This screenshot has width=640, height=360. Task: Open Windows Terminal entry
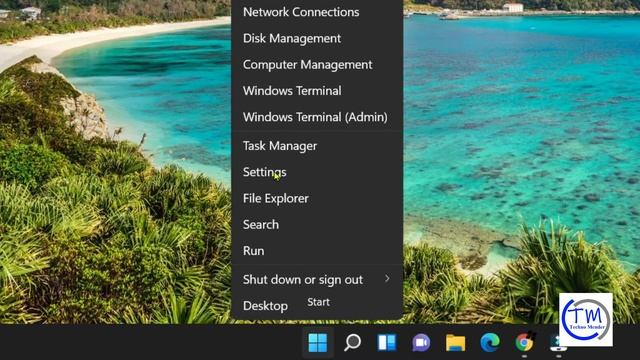[x=317, y=91]
